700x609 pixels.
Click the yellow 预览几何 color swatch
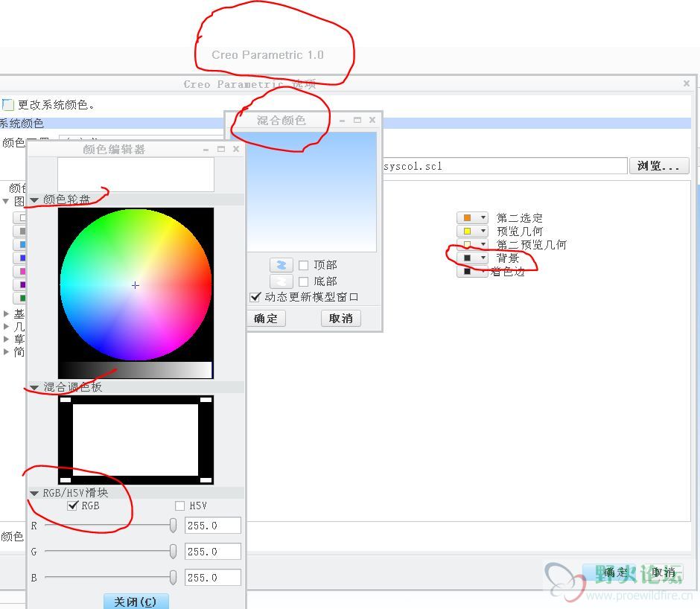[x=468, y=232]
